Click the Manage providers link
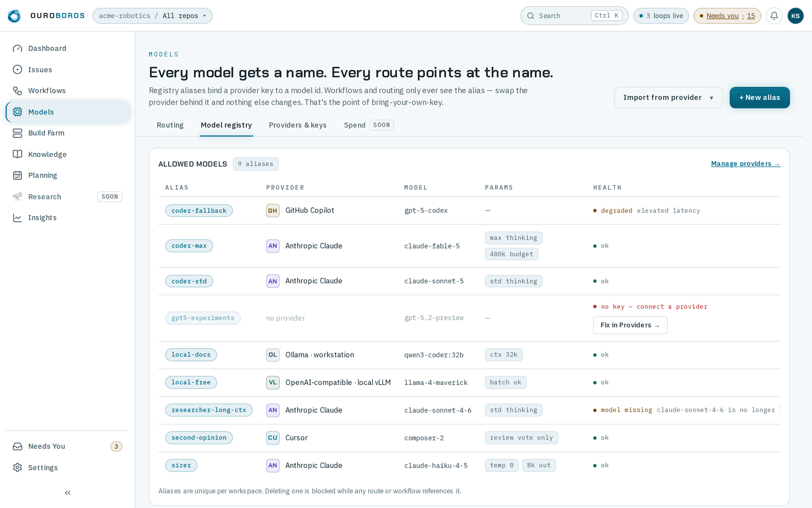The image size is (812, 508). (x=745, y=164)
